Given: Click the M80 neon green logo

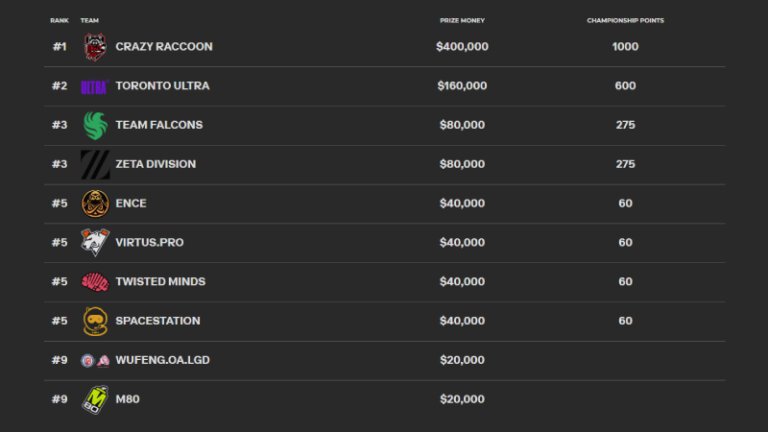Looking at the screenshot, I should pyautogui.click(x=95, y=399).
